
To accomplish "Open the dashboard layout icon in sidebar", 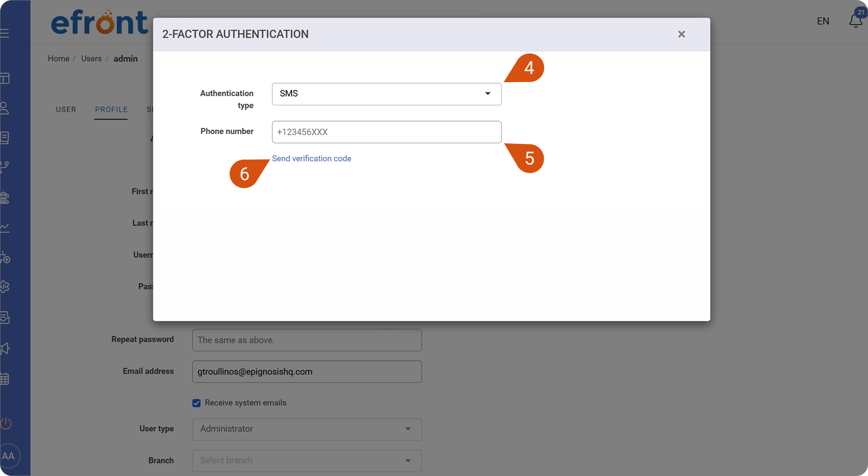I will 5,78.
